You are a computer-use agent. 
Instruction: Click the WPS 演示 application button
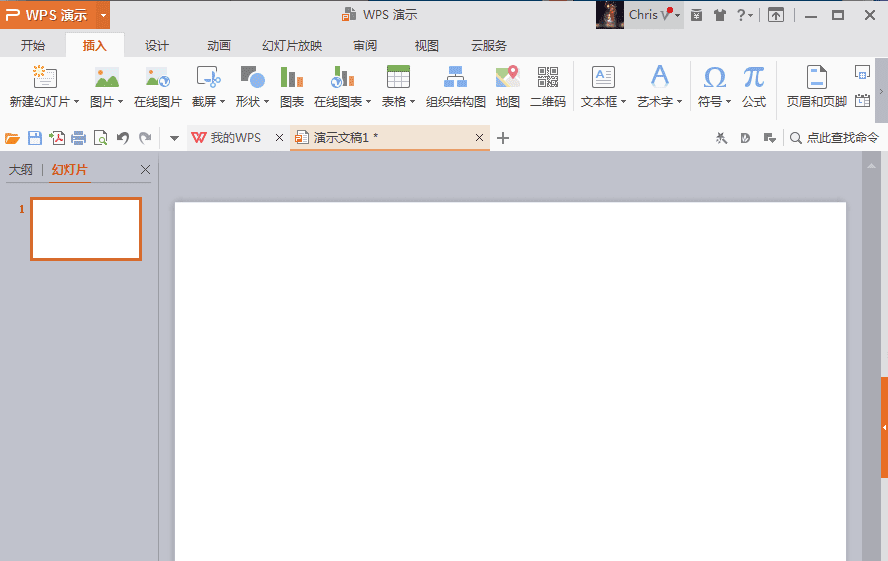click(49, 15)
